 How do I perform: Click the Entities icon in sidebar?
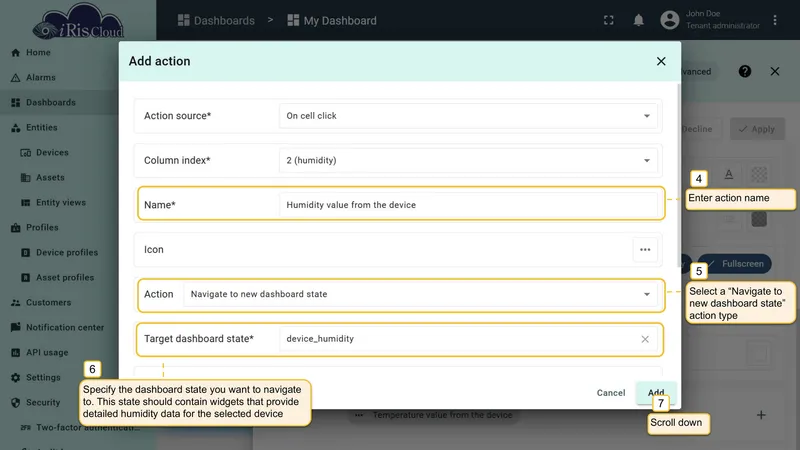point(15,128)
